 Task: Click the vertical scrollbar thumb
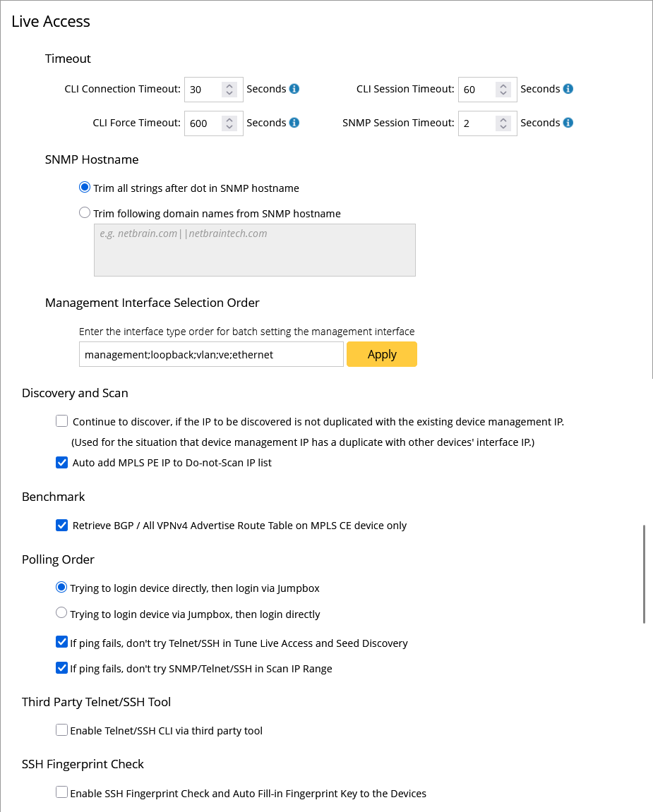click(644, 574)
